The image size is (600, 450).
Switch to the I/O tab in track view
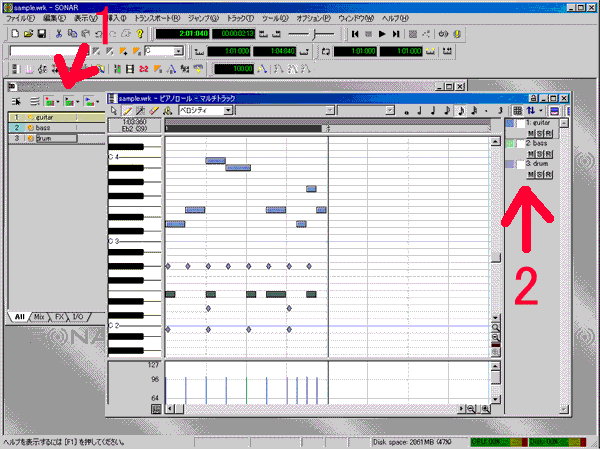[x=78, y=317]
